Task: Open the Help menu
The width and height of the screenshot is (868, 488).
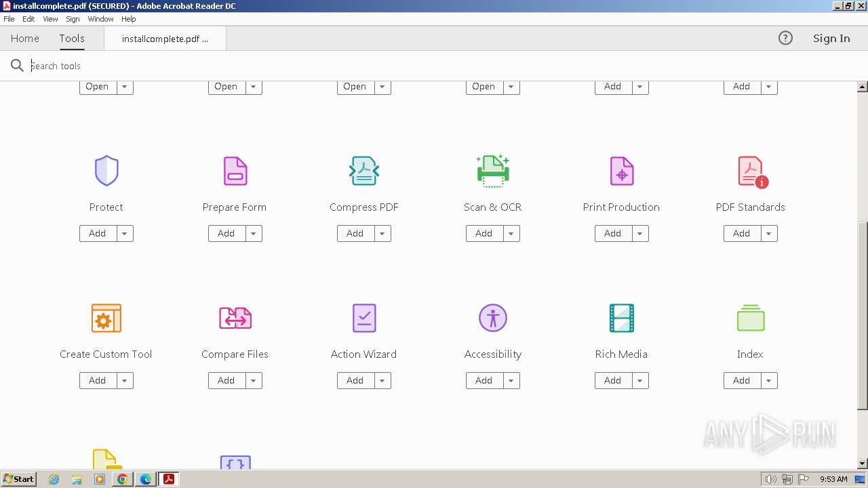Action: (128, 19)
